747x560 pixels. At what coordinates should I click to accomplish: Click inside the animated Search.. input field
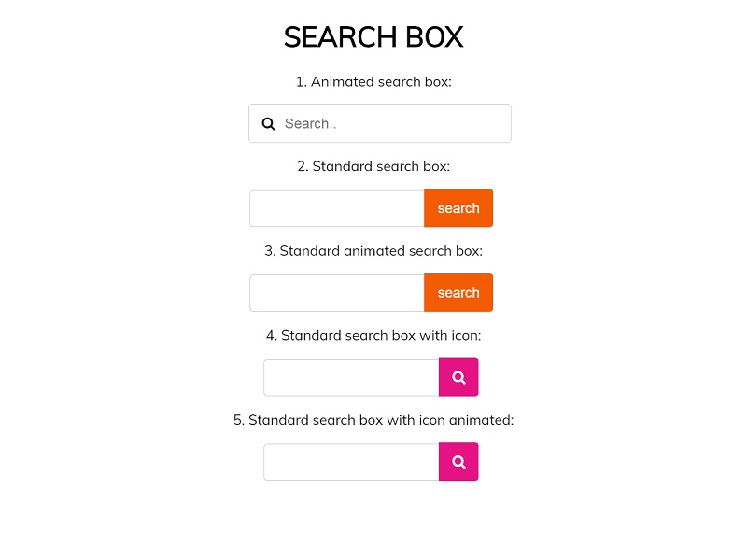click(373, 123)
